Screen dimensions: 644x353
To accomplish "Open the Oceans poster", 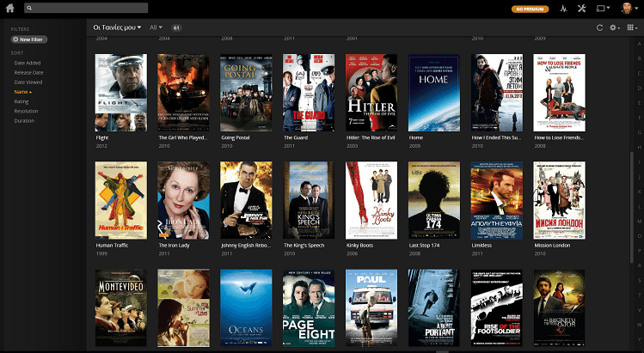I will click(246, 307).
